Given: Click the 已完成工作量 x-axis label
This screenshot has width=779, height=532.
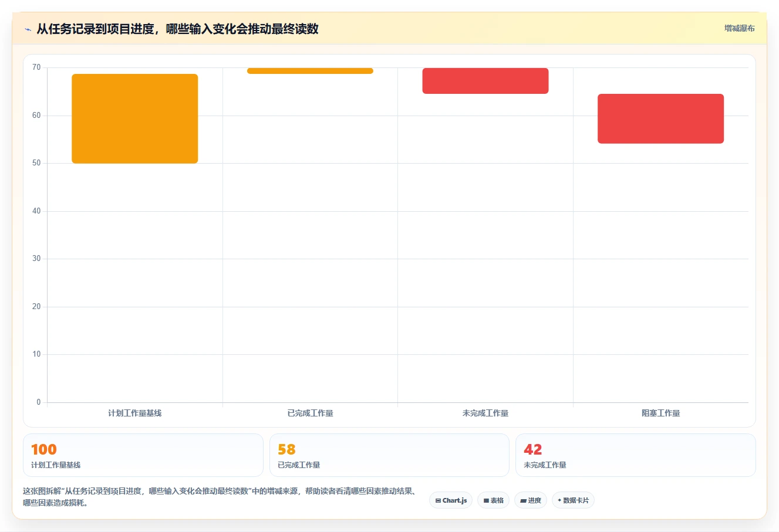Looking at the screenshot, I should pyautogui.click(x=310, y=413).
